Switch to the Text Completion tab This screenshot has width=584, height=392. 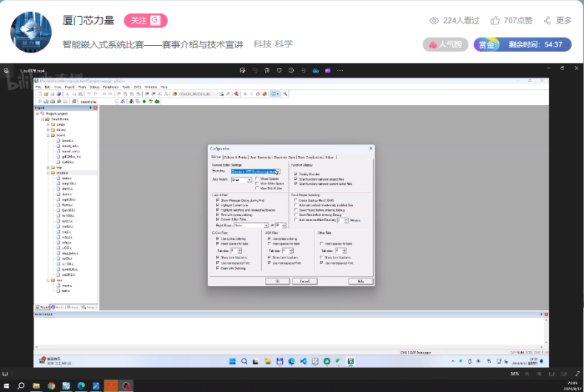click(310, 158)
